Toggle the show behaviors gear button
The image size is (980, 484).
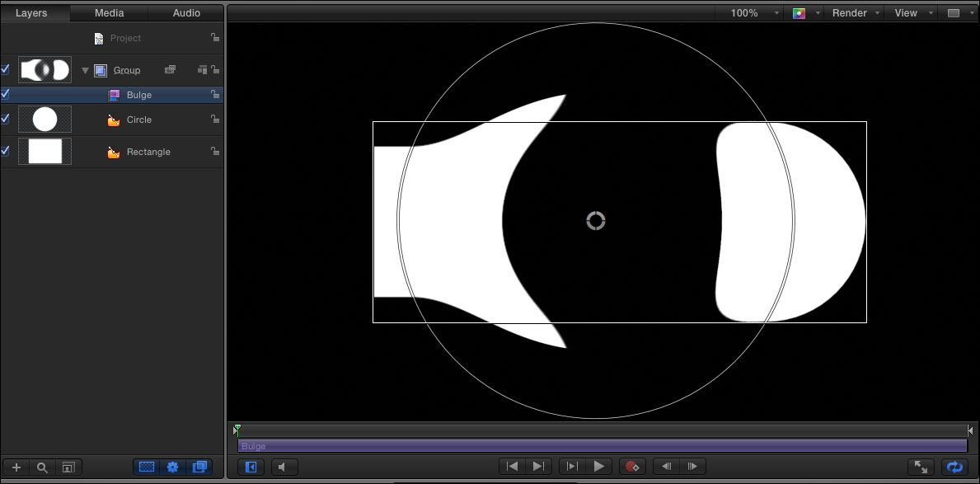[x=172, y=467]
